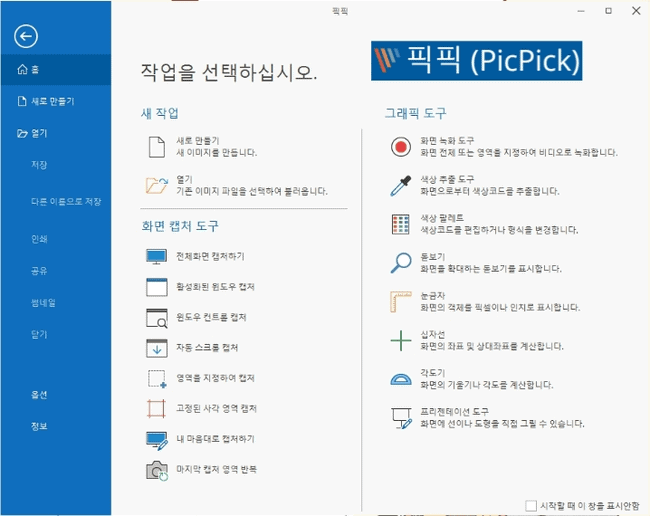Click the 윈도우 컨트롤 캡처 text
The width and height of the screenshot is (650, 516).
click(x=211, y=317)
